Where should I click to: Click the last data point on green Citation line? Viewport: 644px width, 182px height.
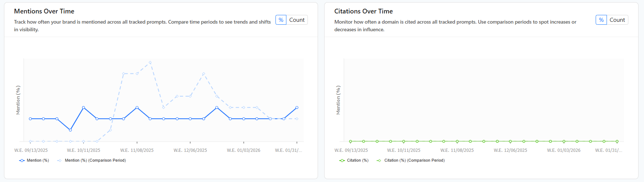[617, 141]
